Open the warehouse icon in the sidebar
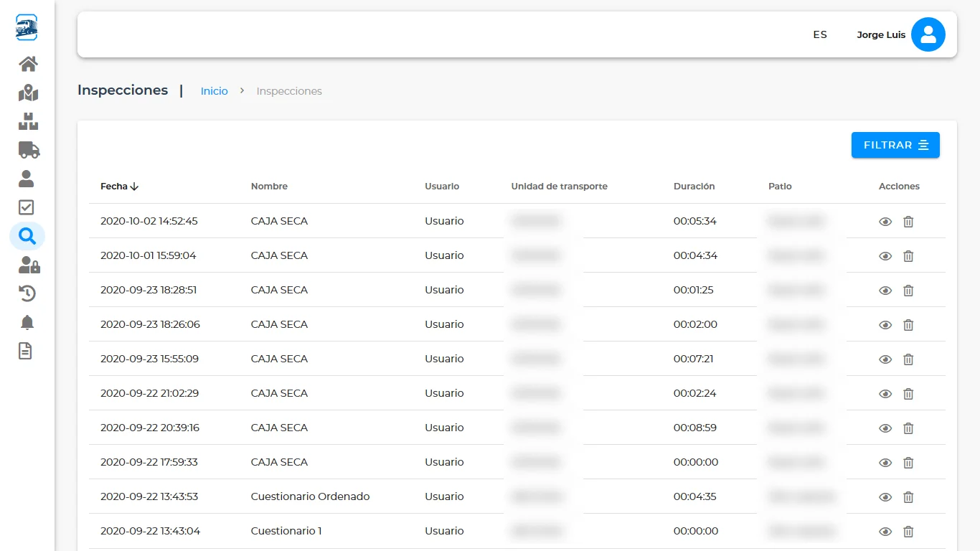980x551 pixels. 27,121
